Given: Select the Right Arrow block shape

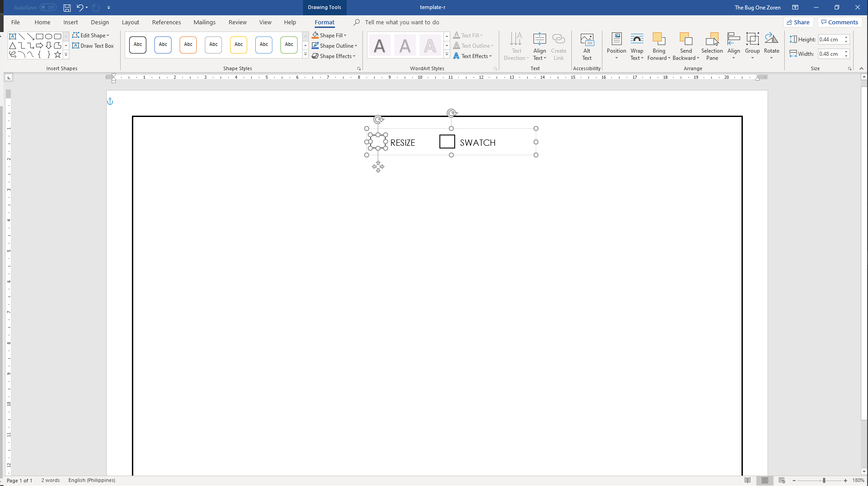Looking at the screenshot, I should (x=40, y=45).
